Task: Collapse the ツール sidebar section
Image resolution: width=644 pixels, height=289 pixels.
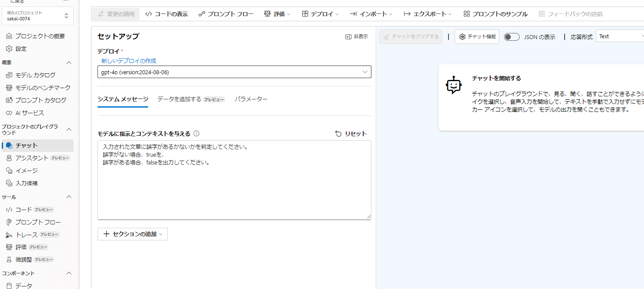Action: (x=69, y=197)
